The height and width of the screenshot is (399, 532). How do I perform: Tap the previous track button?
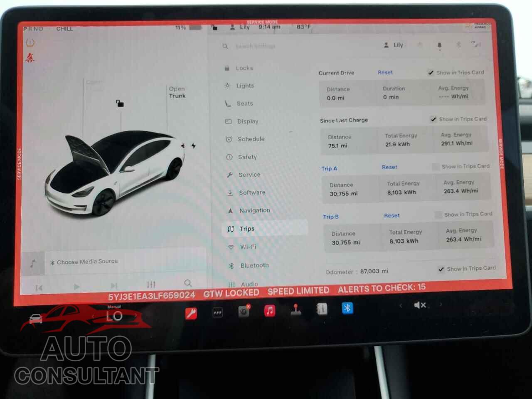[39, 288]
